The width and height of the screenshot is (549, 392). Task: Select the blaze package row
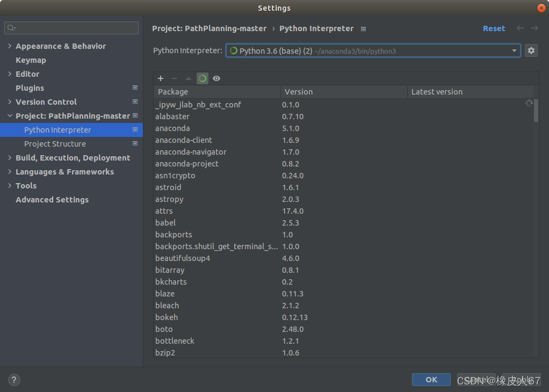pyautogui.click(x=343, y=294)
